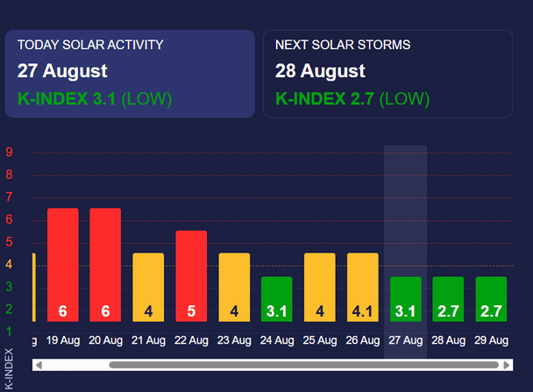This screenshot has width=533, height=392.
Task: Select the 28 Aug green bar
Action: click(x=449, y=298)
